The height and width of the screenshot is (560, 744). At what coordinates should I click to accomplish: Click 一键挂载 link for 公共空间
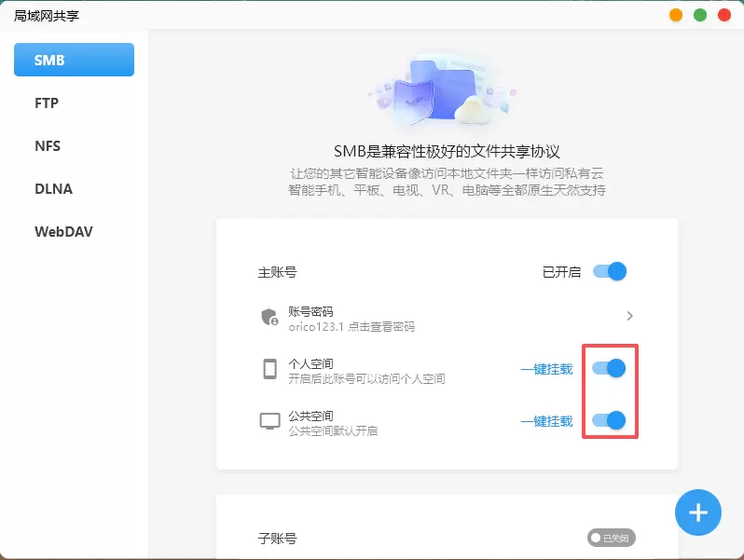tap(546, 421)
